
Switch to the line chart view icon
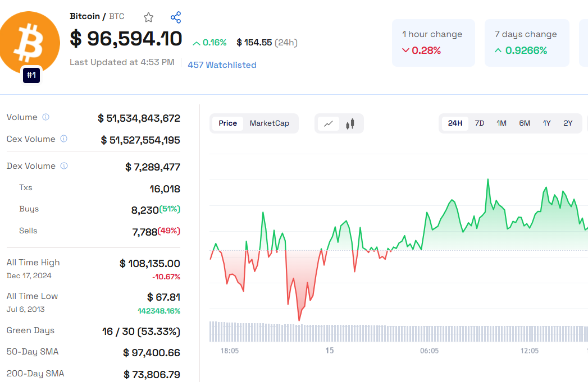329,123
